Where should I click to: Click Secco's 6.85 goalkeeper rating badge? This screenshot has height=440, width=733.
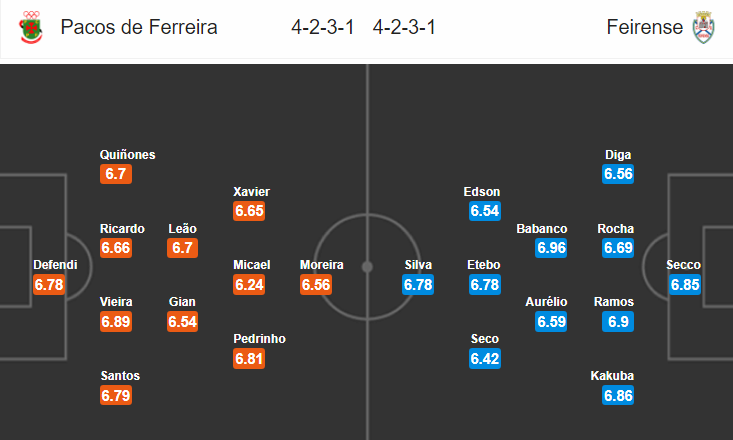[x=685, y=284]
